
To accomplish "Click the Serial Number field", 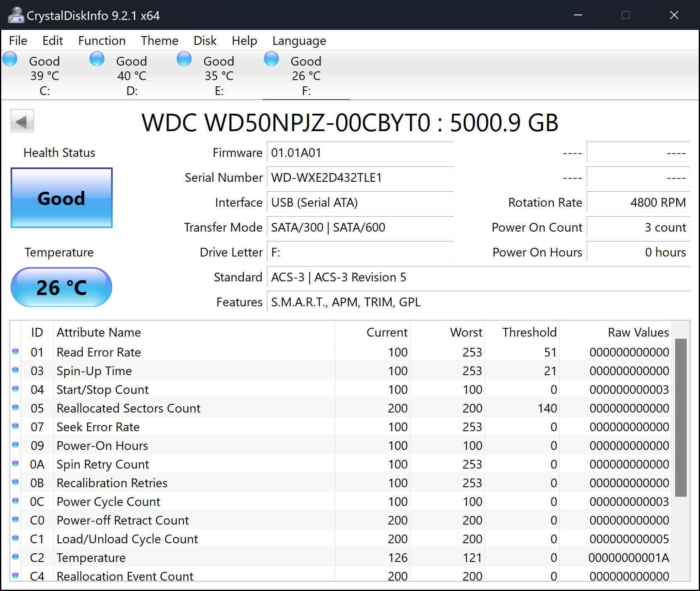I will tap(360, 178).
